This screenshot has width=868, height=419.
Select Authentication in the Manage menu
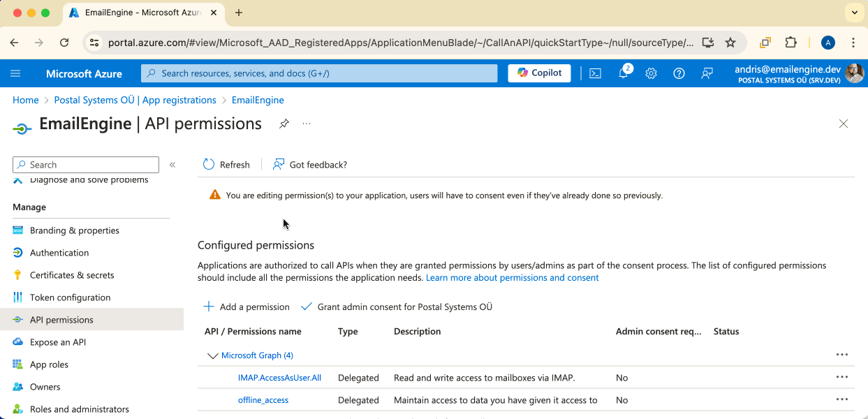pyautogui.click(x=59, y=253)
